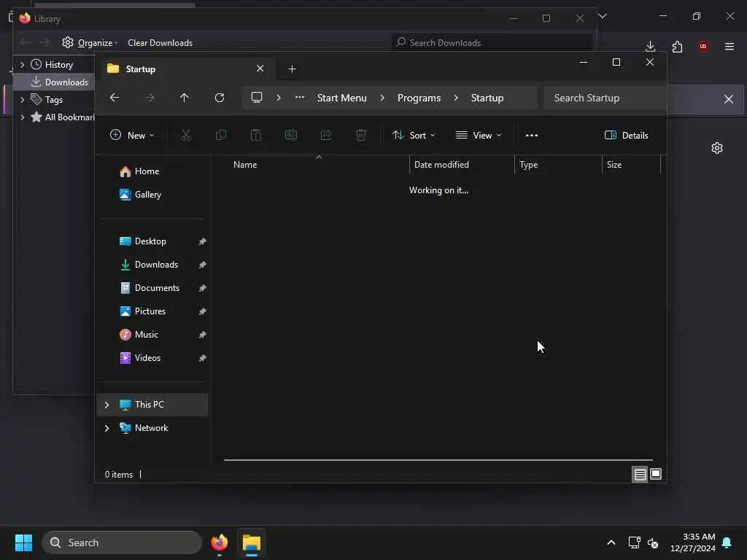Open the New item dropdown
The image size is (747, 560).
coord(132,135)
